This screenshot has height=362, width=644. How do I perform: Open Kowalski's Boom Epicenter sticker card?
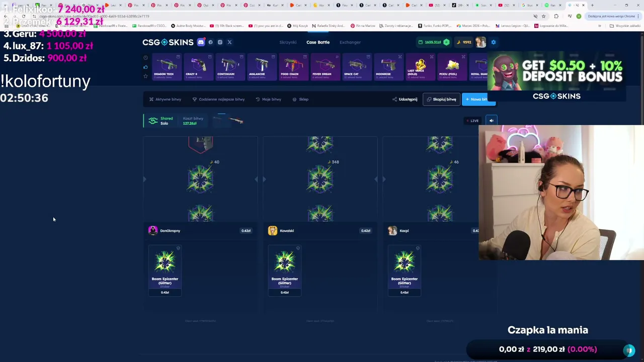coord(285,270)
